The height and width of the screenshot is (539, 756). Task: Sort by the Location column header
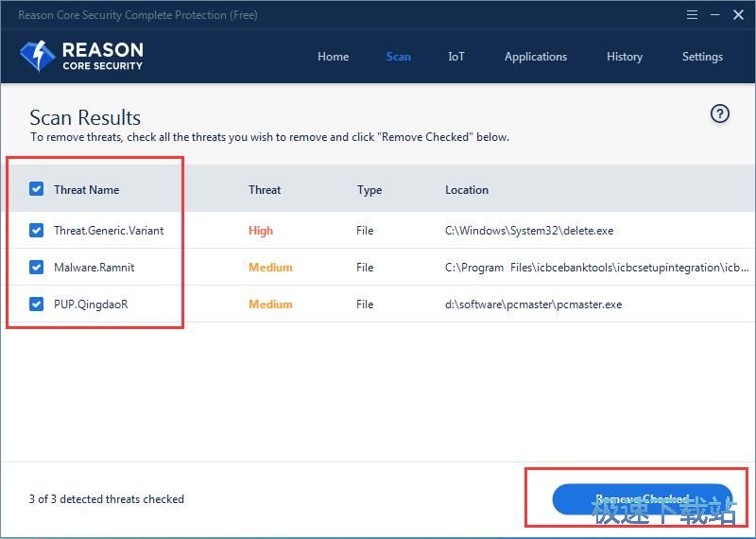click(x=467, y=190)
